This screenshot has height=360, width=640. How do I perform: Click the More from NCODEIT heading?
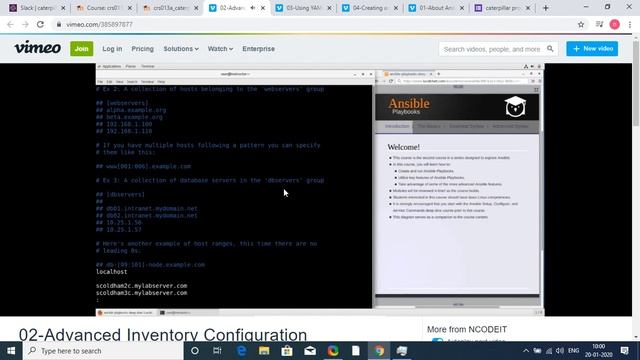click(x=467, y=329)
